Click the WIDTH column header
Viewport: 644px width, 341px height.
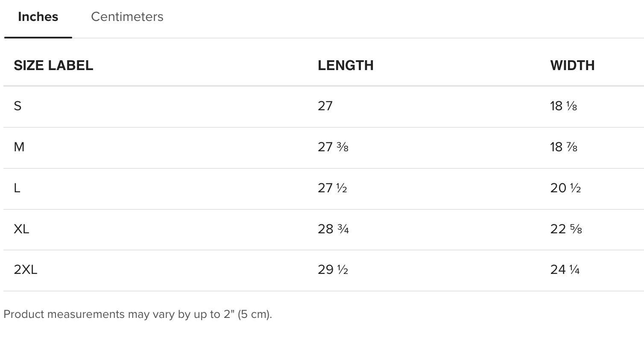click(572, 65)
